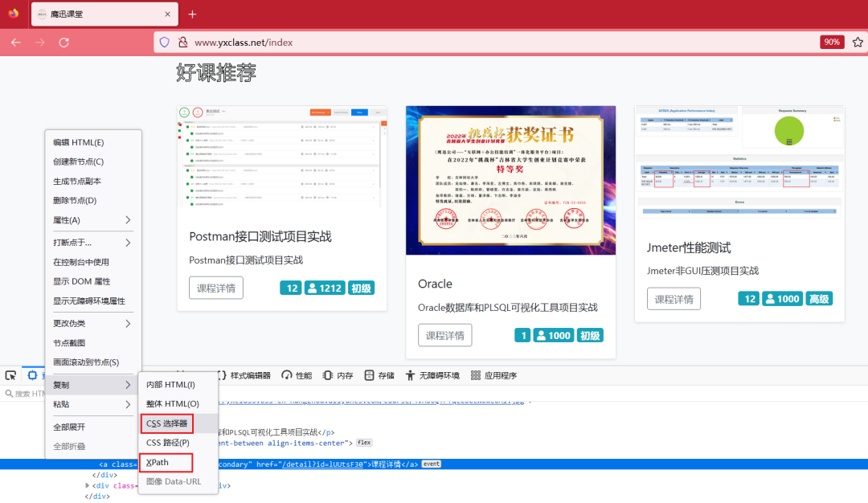Choose 创建新节点(C) in the context menu
The width and height of the screenshot is (868, 503).
(93, 162)
